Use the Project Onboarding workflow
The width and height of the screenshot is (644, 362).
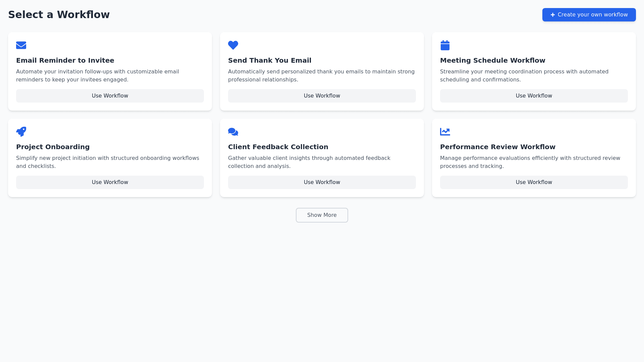pyautogui.click(x=110, y=182)
